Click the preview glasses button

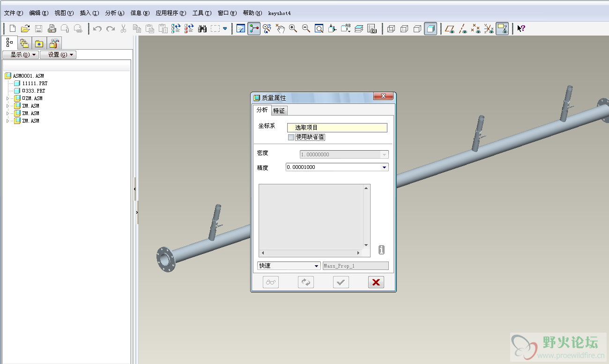(271, 282)
